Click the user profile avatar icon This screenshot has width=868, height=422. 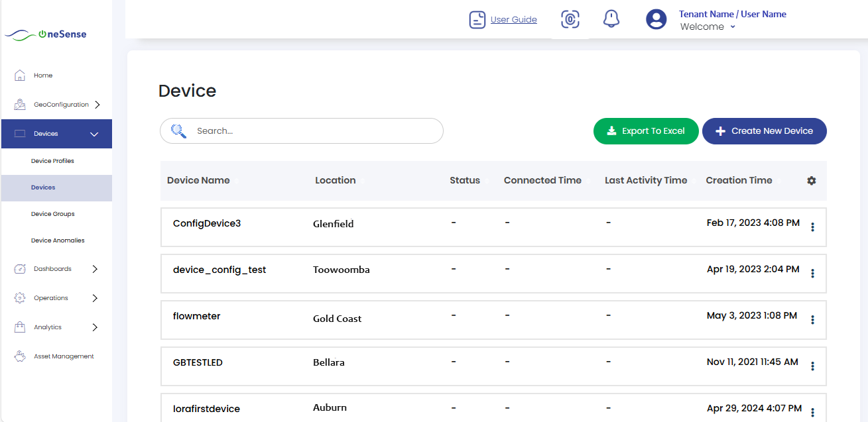click(656, 19)
